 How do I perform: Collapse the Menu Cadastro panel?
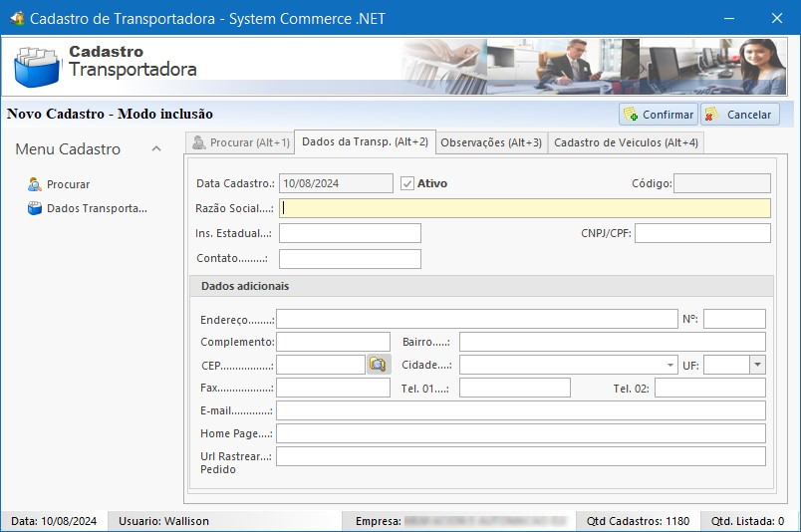[x=156, y=149]
